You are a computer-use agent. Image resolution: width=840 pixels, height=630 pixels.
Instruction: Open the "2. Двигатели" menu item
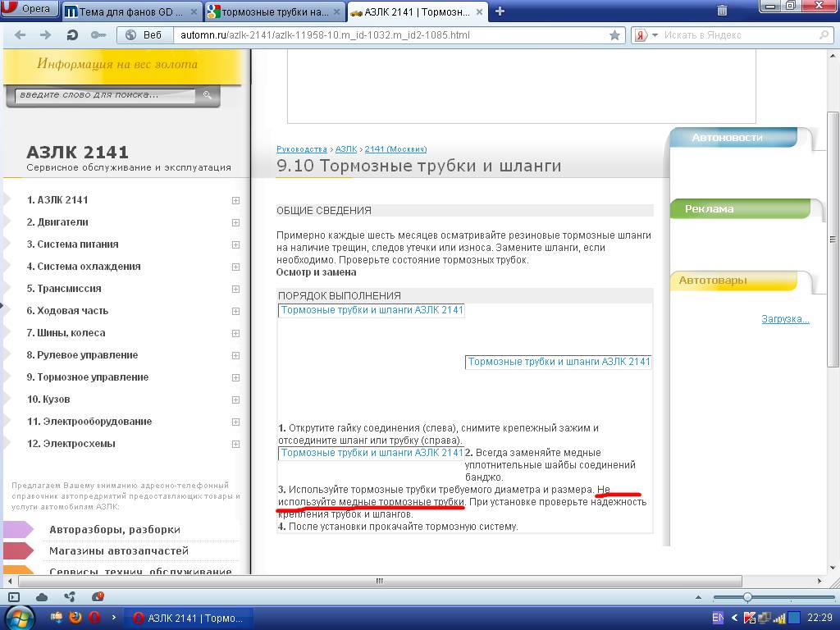[57, 221]
